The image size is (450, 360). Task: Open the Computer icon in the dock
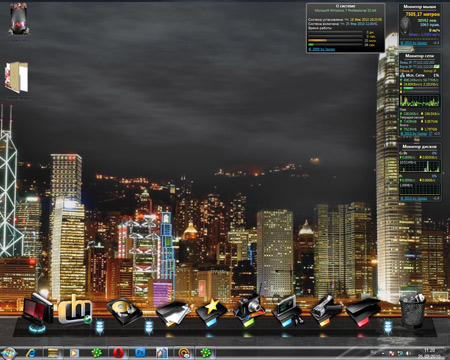37,308
